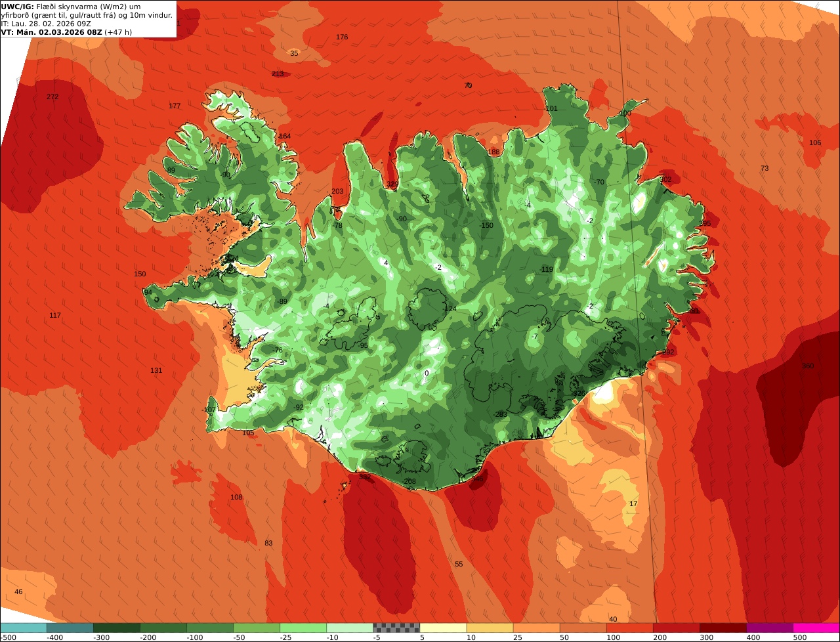This screenshot has height=642, width=840.
Task: Click the map value '17'
Action: pos(633,504)
